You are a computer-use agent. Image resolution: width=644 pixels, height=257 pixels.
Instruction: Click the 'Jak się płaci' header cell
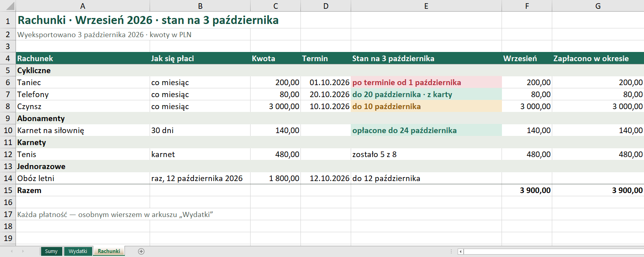[x=200, y=58]
